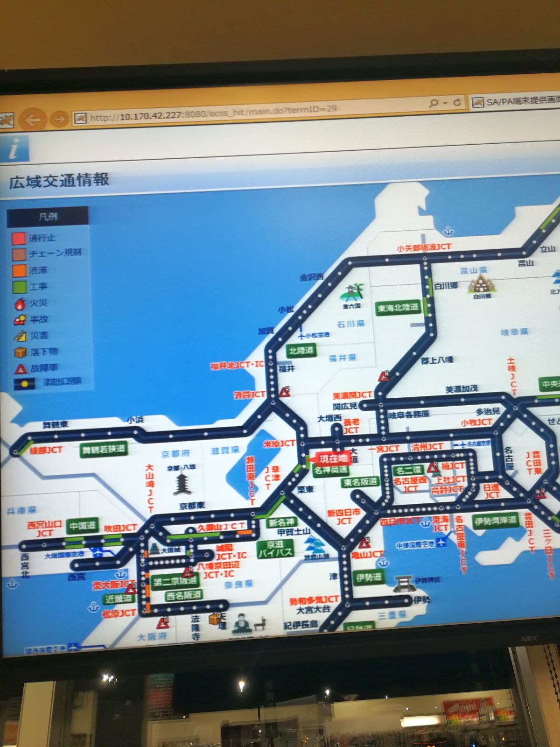Click the great Buddha landmark icon
The height and width of the screenshot is (747, 560).
[x=241, y=624]
